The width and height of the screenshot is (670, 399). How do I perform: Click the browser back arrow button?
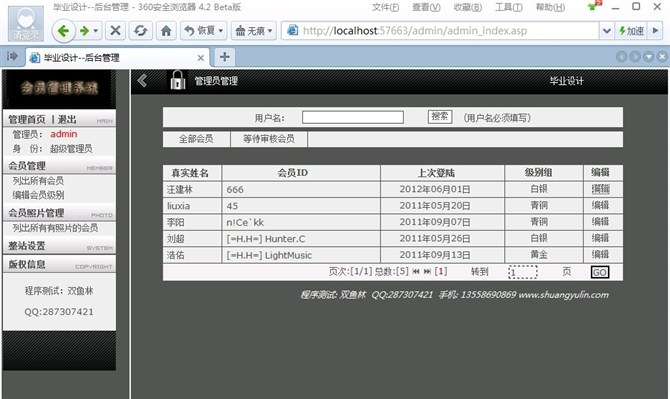pyautogui.click(x=64, y=31)
